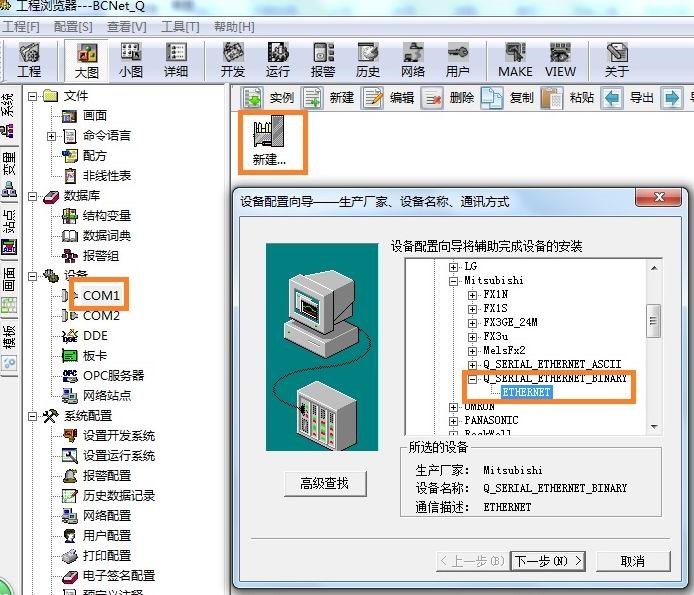694x595 pixels.
Task: Select the 结构变量 tree item
Action: point(107,216)
